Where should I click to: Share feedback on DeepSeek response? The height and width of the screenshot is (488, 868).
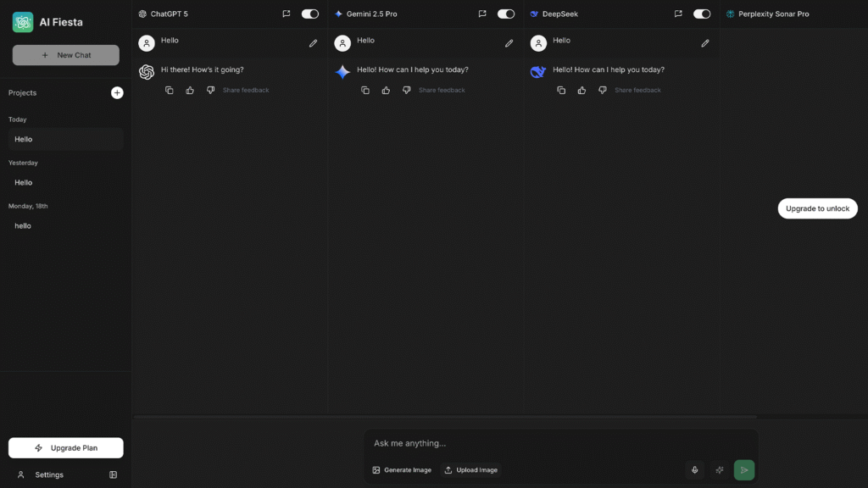tap(637, 90)
